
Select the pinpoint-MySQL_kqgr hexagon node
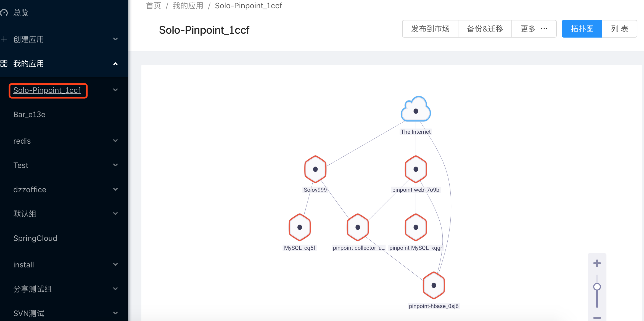(416, 227)
